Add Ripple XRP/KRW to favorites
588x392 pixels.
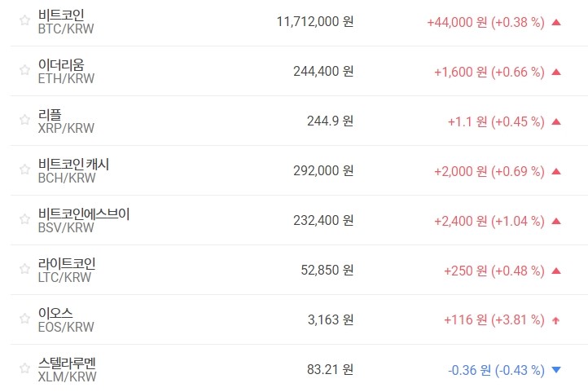[24, 121]
